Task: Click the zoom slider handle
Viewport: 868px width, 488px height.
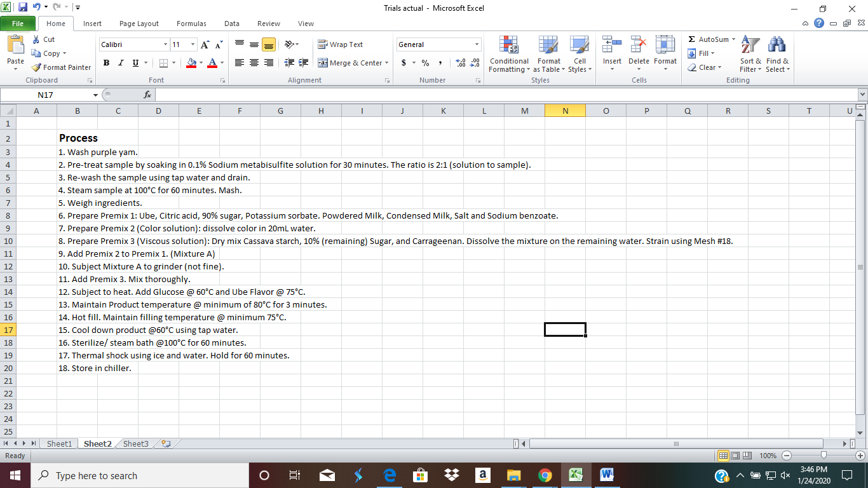Action: click(x=824, y=456)
